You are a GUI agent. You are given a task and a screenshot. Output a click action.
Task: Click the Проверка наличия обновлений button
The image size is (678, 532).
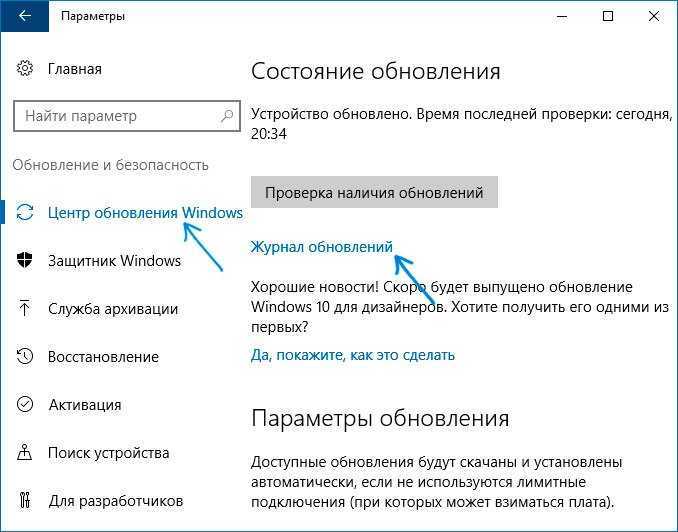tap(374, 192)
